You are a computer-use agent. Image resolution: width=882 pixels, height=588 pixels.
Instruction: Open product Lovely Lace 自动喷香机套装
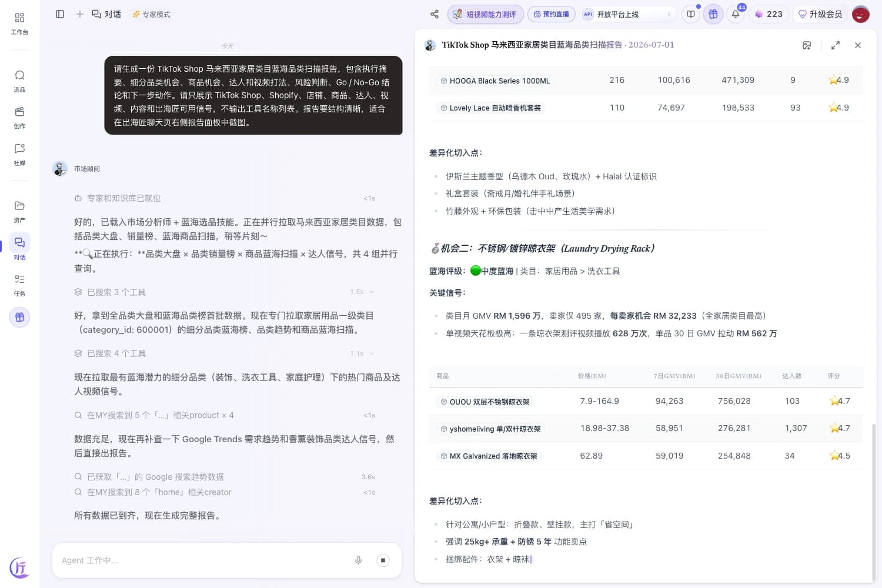[490, 108]
